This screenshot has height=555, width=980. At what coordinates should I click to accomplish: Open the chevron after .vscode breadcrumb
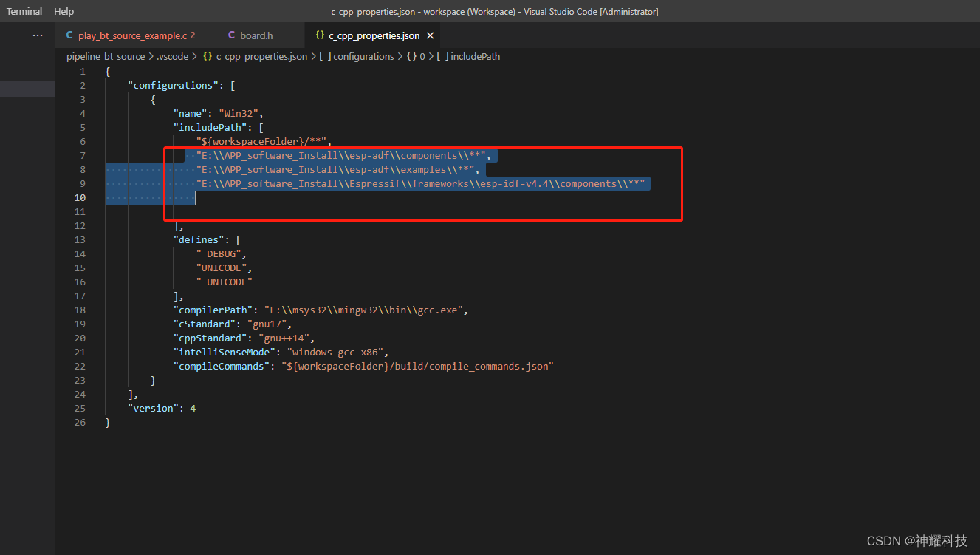(193, 56)
